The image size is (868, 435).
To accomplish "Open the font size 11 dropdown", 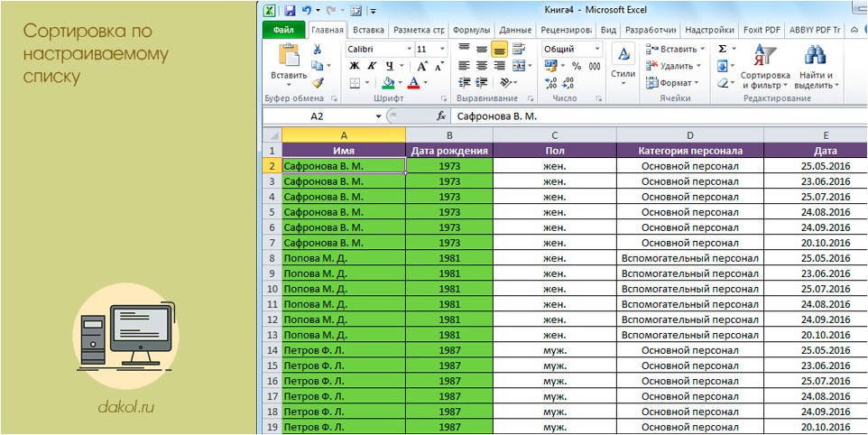I will click(442, 50).
